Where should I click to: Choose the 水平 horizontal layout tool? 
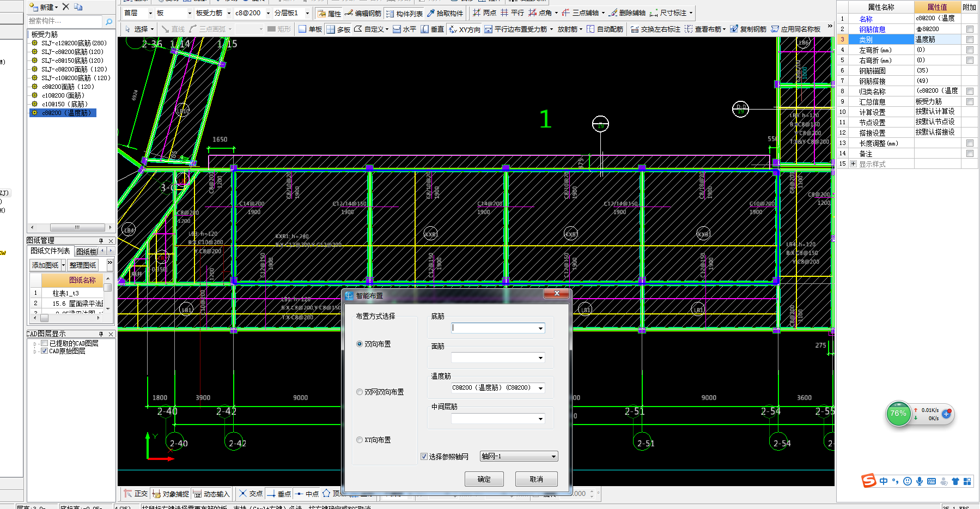coord(404,29)
